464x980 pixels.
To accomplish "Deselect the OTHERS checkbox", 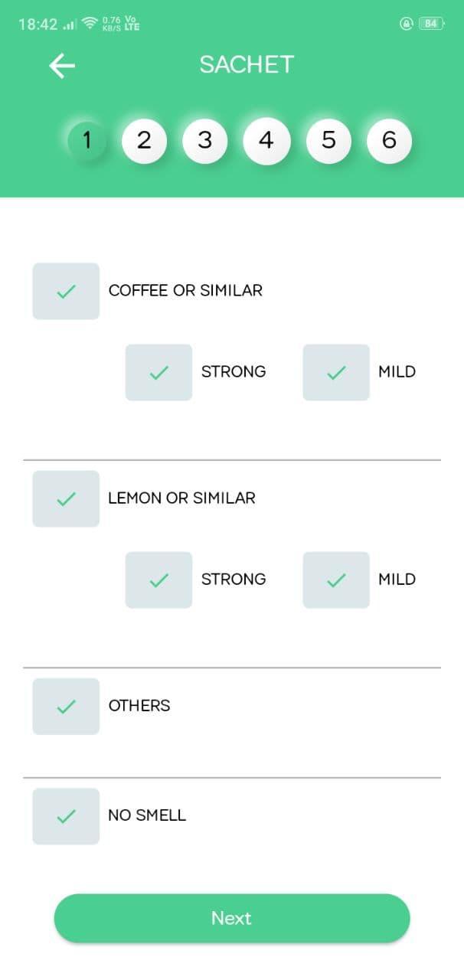I will pyautogui.click(x=65, y=706).
